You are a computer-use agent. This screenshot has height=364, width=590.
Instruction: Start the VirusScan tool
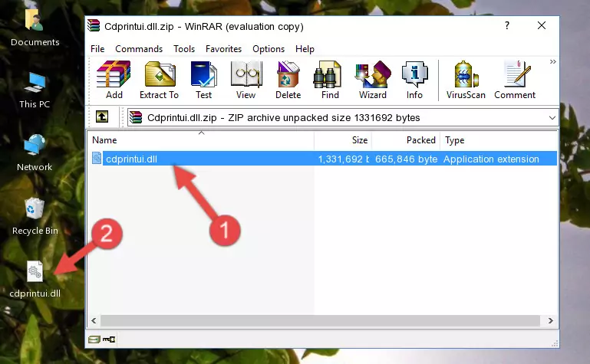466,80
